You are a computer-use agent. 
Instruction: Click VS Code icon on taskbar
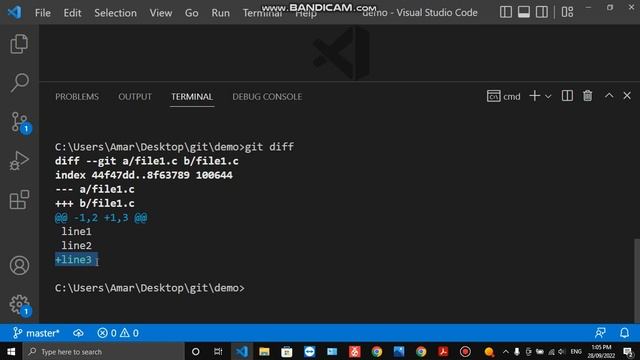click(x=241, y=351)
